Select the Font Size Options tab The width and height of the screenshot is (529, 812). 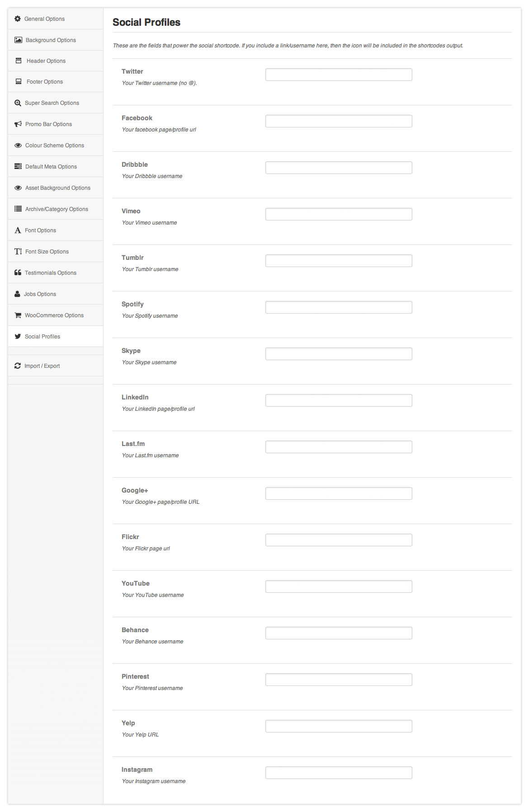[47, 252]
